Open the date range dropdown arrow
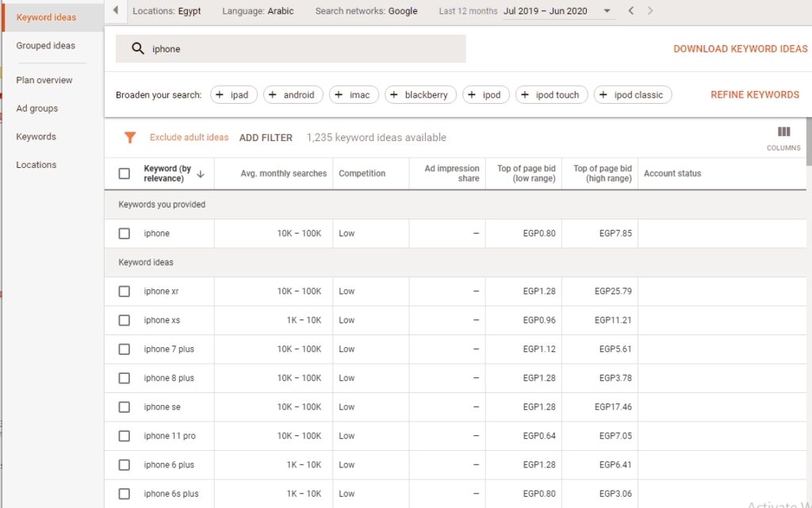The width and height of the screenshot is (812, 508). (607, 11)
